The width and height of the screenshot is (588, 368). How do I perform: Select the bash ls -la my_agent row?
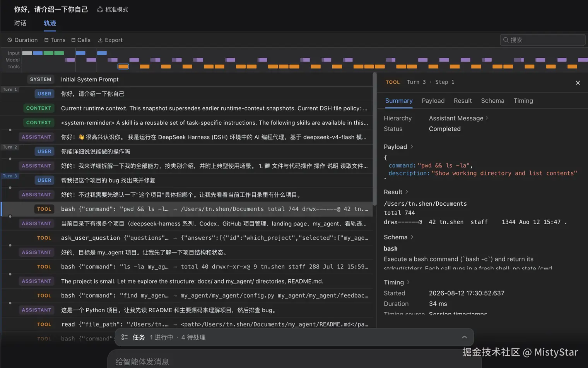pyautogui.click(x=187, y=267)
